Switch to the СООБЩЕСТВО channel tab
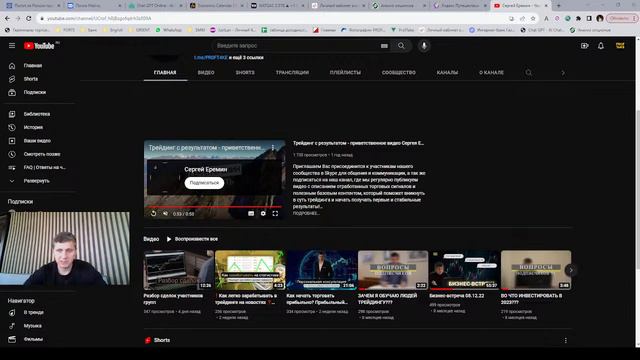Screen dimensions: 640x360 [399, 73]
